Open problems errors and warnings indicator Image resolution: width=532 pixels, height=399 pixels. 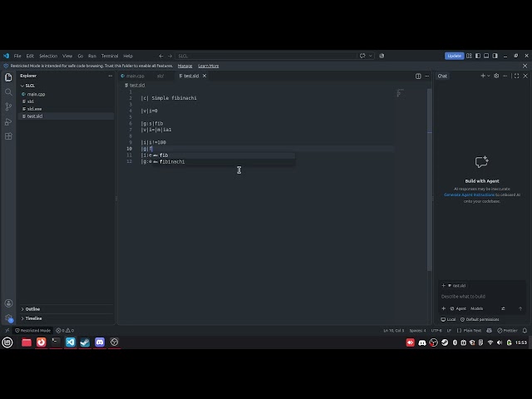[65, 331]
